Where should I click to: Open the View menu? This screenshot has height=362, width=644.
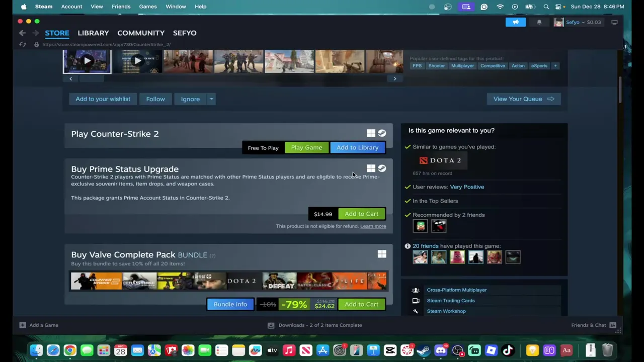coord(97,7)
